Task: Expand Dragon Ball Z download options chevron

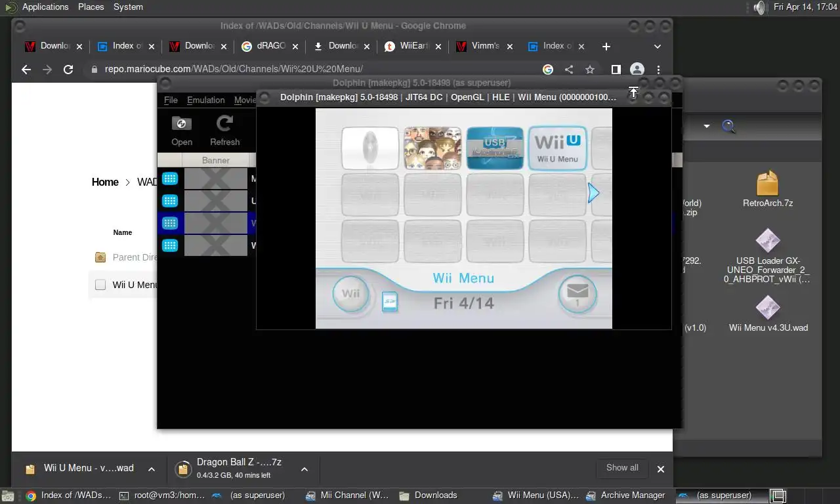Action: 304,469
